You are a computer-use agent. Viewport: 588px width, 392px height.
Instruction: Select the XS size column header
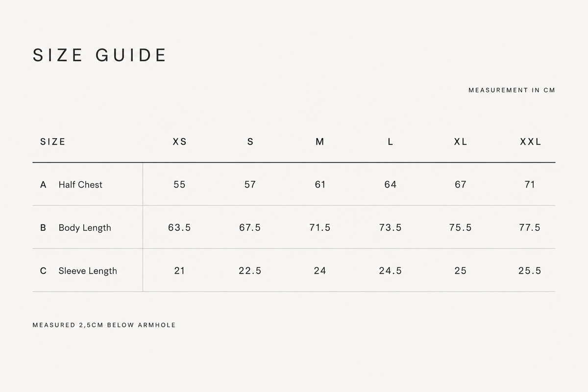(180, 142)
